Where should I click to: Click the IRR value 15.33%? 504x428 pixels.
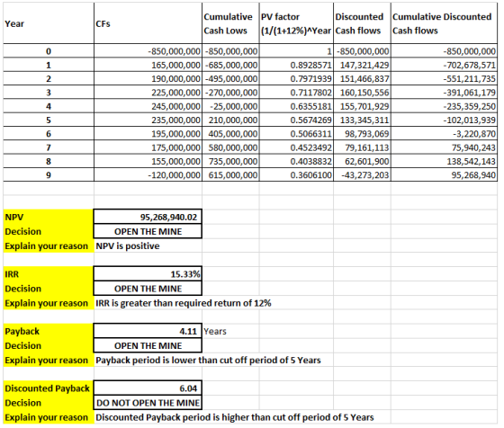(x=148, y=274)
